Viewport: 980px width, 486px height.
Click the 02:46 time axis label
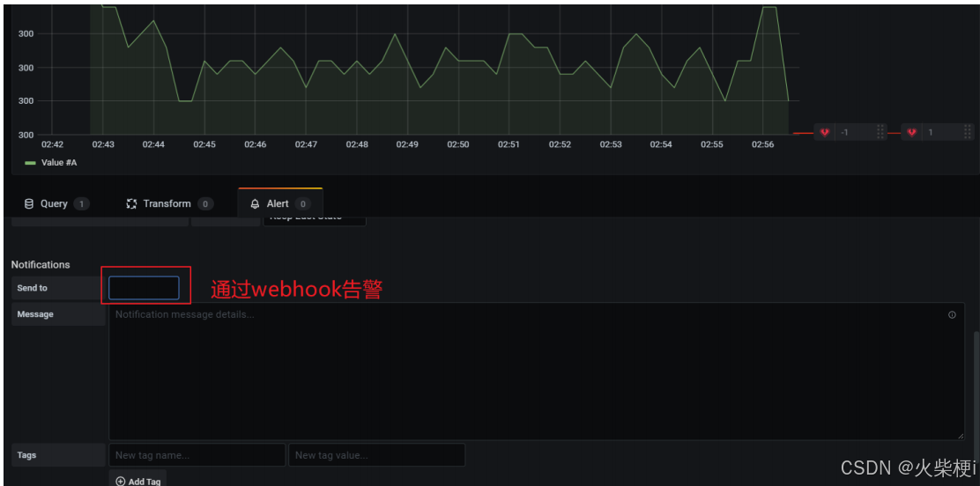255,144
